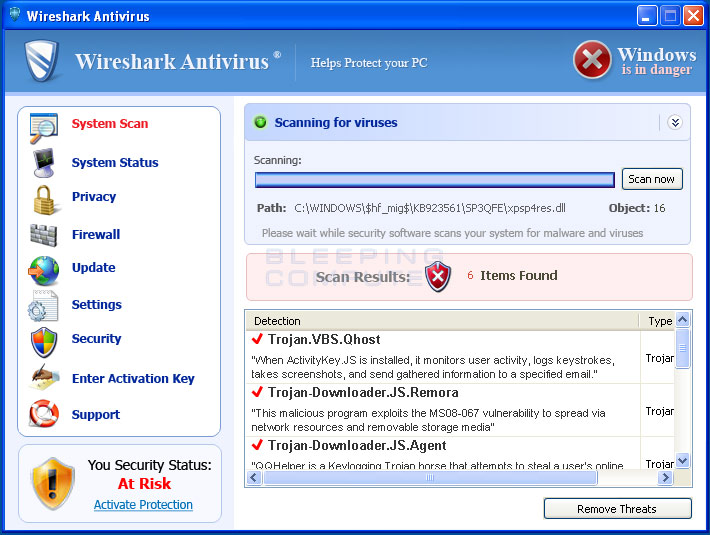Open the Update section
Screen dimensions: 710x535
(x=94, y=268)
